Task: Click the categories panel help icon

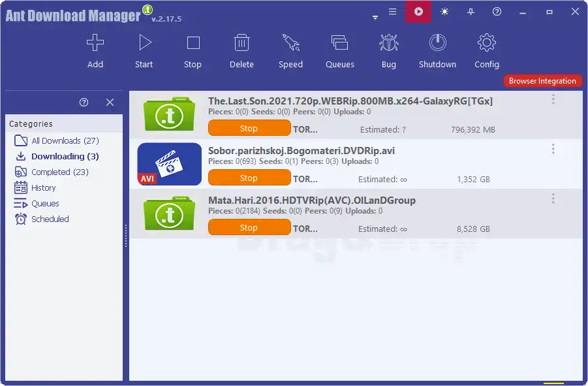Action: coord(84,102)
